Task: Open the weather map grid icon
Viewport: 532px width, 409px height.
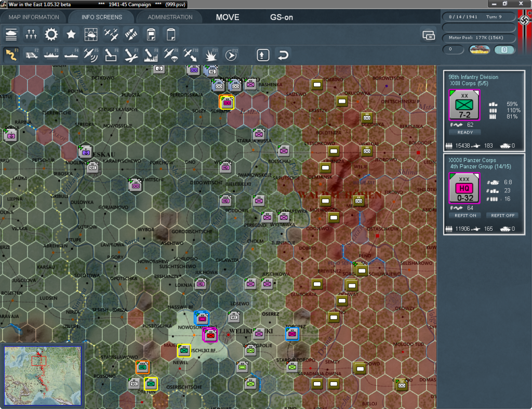Action: click(x=91, y=34)
